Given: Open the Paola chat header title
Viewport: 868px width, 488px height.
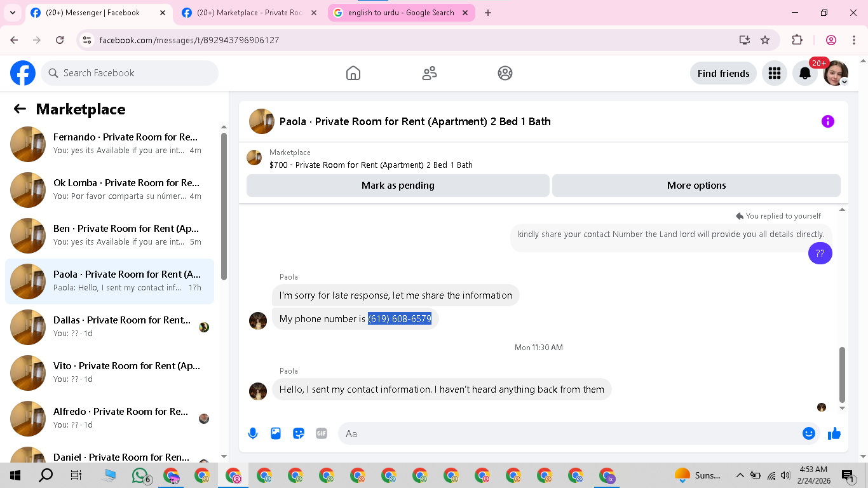Looking at the screenshot, I should point(415,121).
